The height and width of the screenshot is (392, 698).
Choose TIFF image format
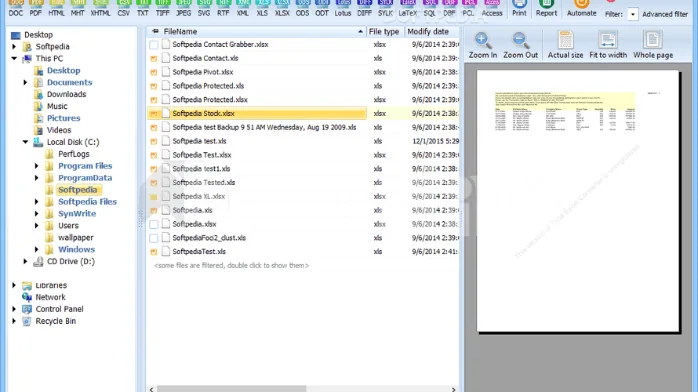click(162, 8)
